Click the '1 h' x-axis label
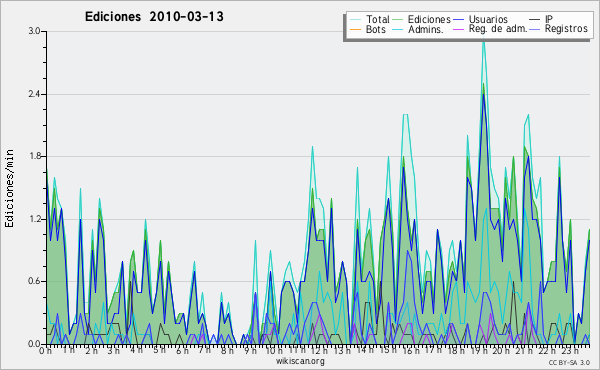The image size is (600, 370). [68, 350]
